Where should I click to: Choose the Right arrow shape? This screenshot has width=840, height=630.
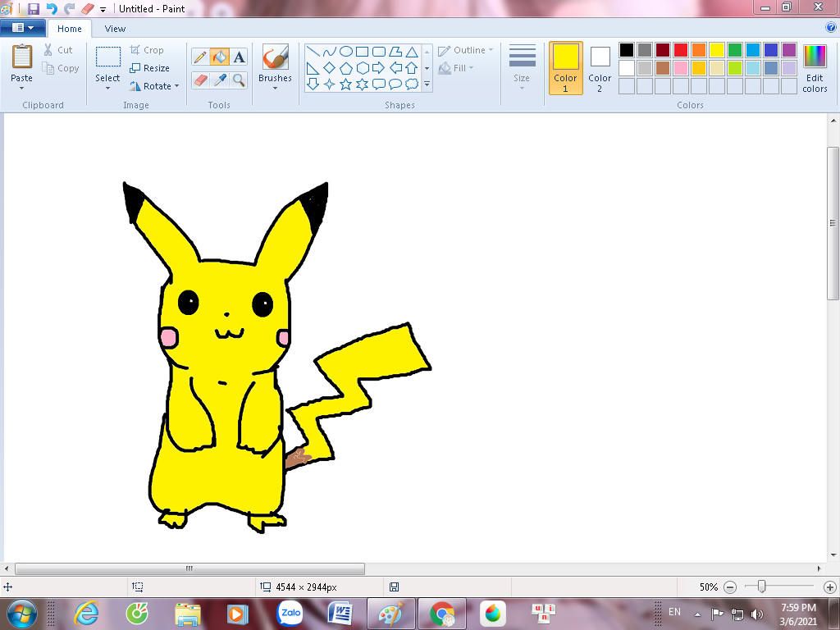(379, 68)
